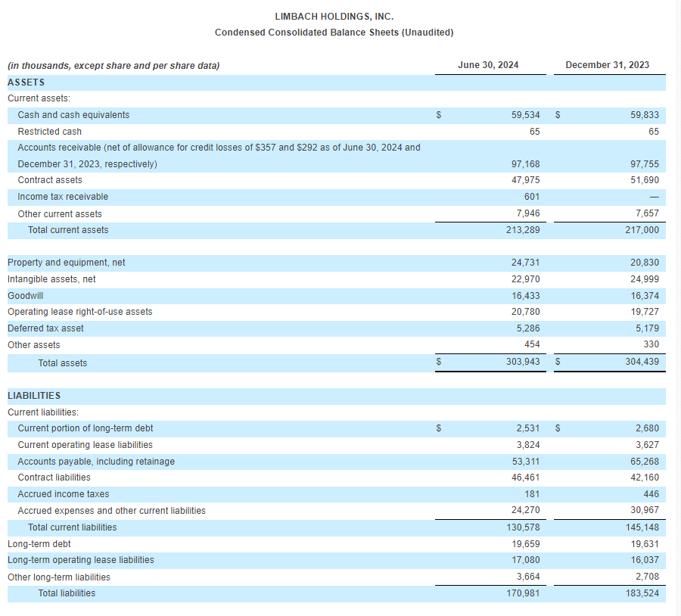The width and height of the screenshot is (681, 616).
Task: Select the 'Accrued income taxes' row label
Action: [64, 494]
